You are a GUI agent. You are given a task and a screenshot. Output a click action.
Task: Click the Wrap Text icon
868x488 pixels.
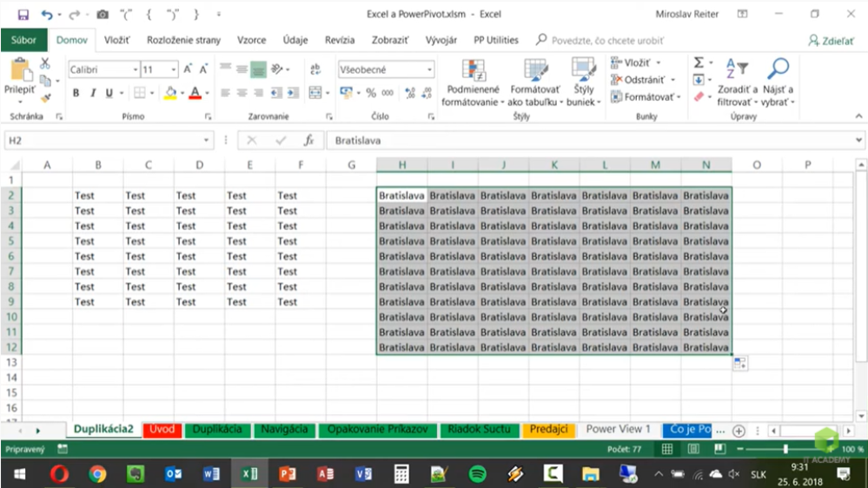click(x=316, y=69)
